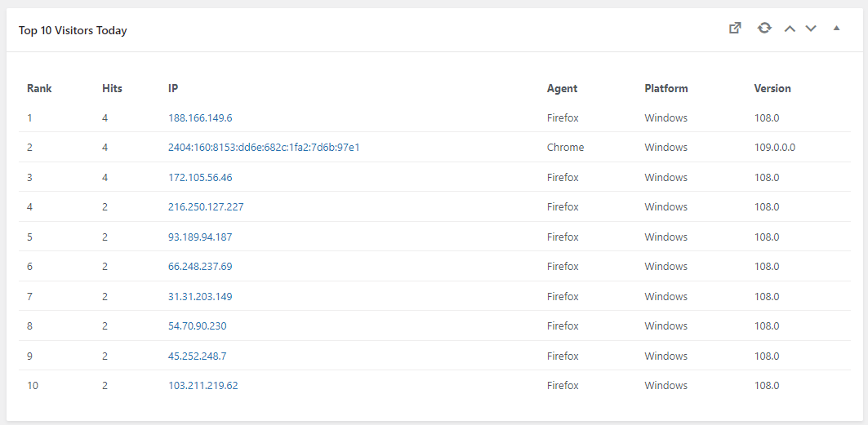Select IP 216.250.127.227
Image resolution: width=868 pixels, height=425 pixels.
coord(206,207)
